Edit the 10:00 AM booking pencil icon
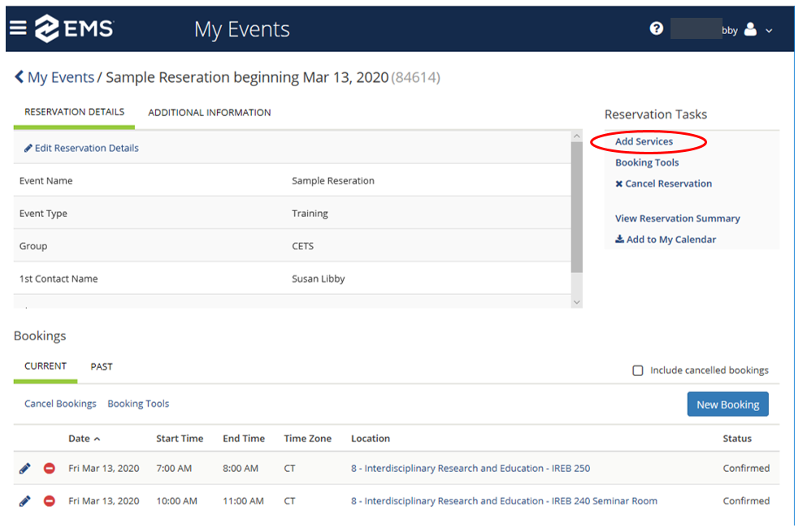 (x=24, y=501)
